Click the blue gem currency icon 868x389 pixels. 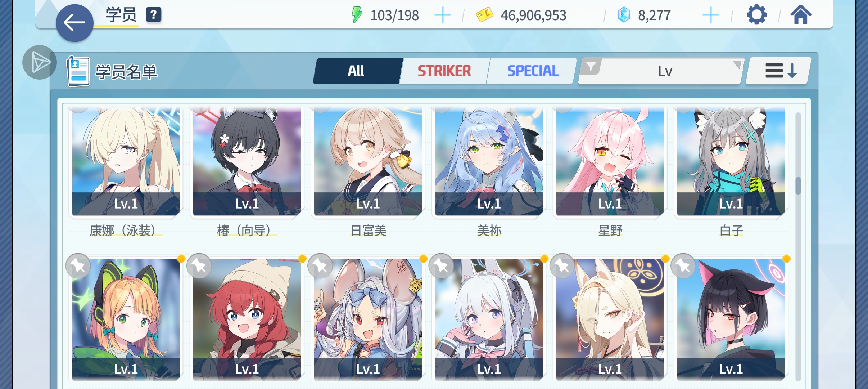click(624, 15)
